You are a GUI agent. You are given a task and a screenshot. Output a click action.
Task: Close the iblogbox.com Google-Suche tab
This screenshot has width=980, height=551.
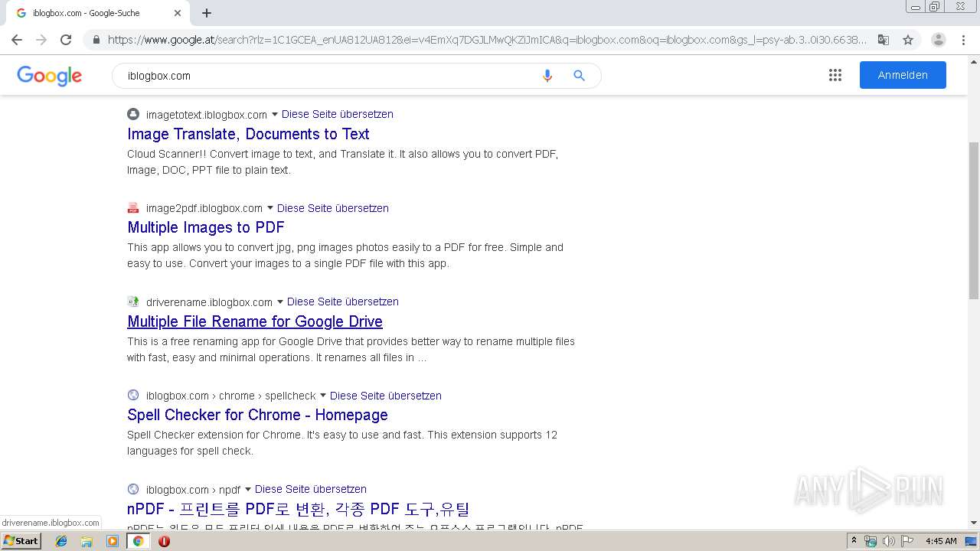tap(178, 13)
